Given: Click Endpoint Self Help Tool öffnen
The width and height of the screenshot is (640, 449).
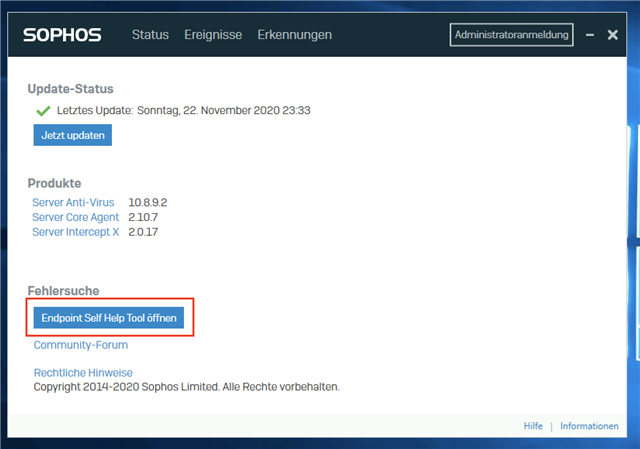Looking at the screenshot, I should point(109,318).
